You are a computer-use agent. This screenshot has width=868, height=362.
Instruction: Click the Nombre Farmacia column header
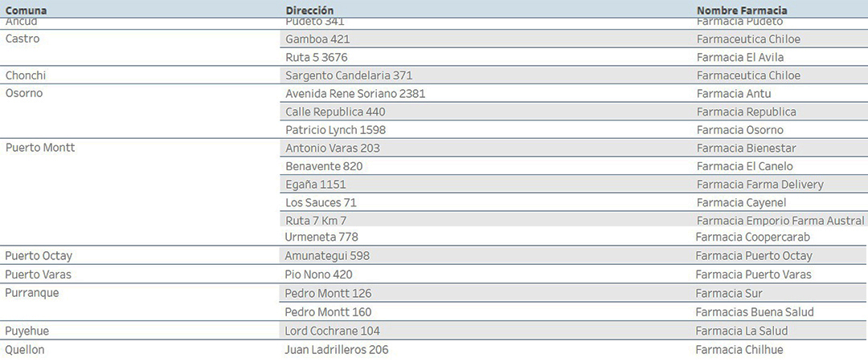742,10
